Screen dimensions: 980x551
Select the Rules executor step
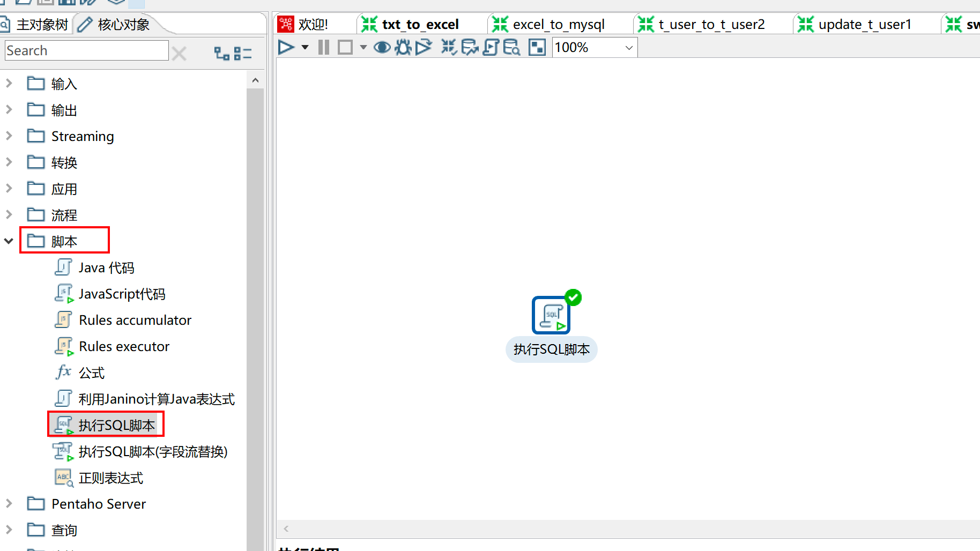click(x=112, y=346)
